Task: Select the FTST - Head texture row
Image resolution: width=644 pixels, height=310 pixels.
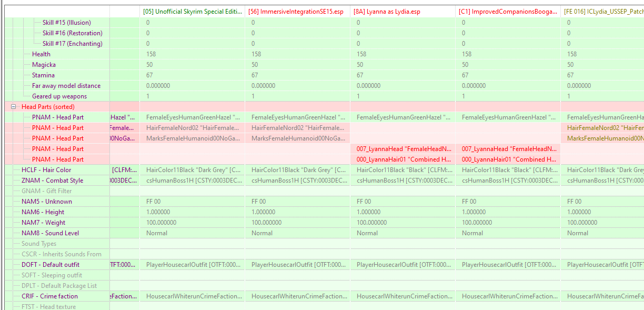Action: coord(48,306)
